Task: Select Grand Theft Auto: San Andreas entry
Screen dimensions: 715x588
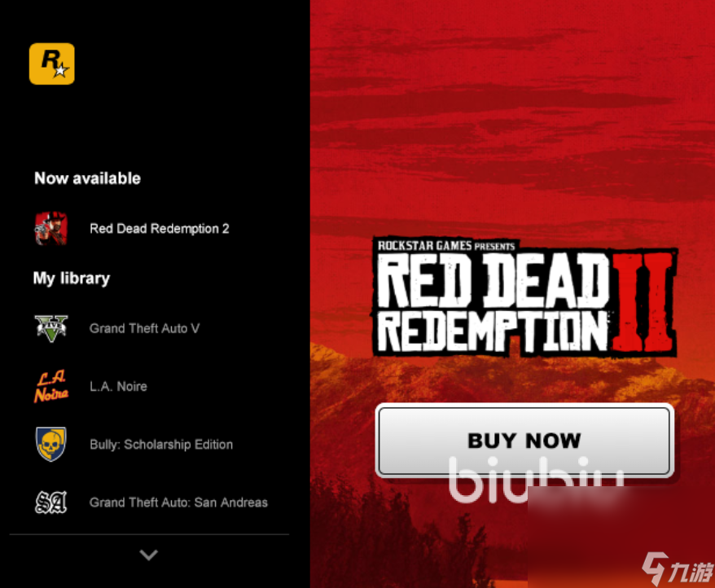Action: [x=179, y=502]
